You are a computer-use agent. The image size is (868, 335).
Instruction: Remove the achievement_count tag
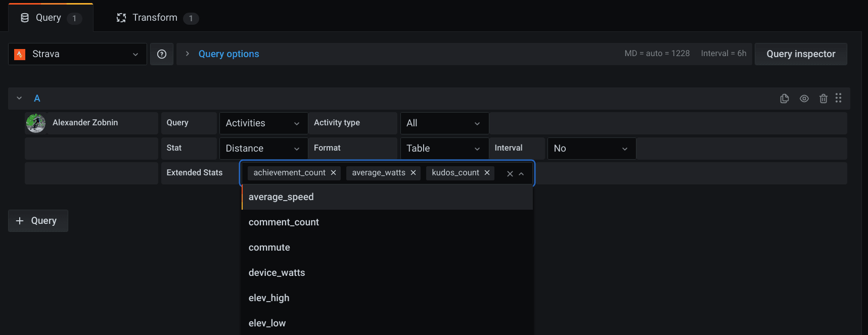(334, 173)
